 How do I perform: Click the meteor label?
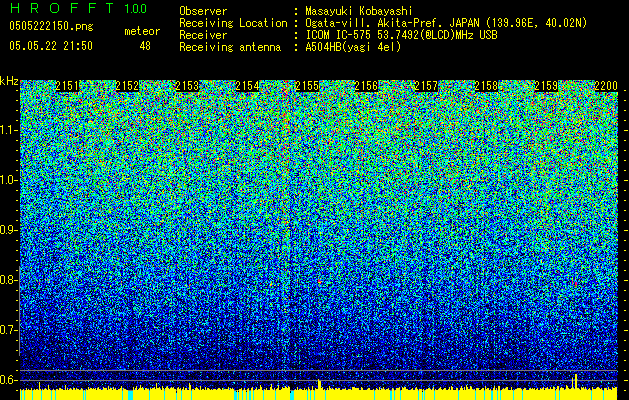click(142, 31)
